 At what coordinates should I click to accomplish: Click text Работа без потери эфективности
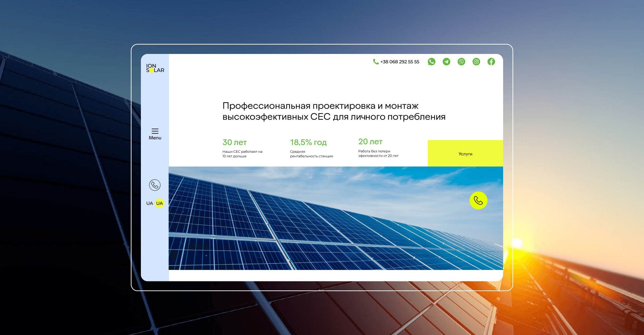(x=378, y=153)
